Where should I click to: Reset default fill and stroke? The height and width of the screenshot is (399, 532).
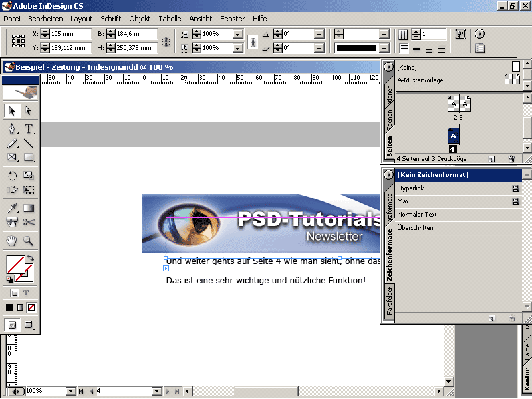point(9,279)
